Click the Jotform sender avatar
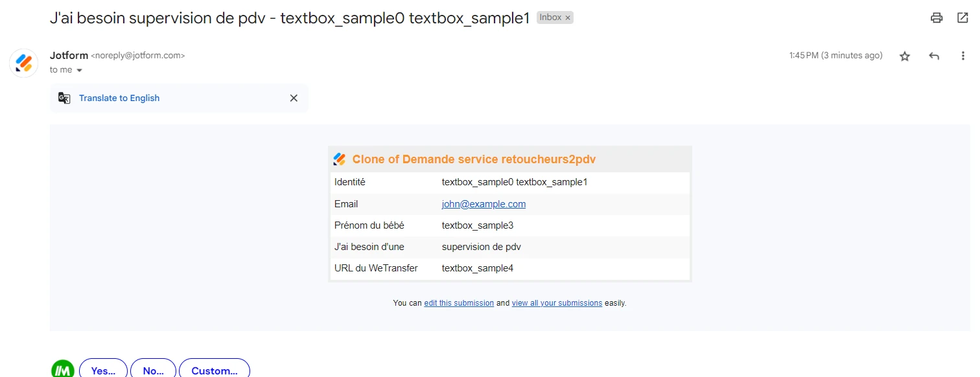 (23, 63)
